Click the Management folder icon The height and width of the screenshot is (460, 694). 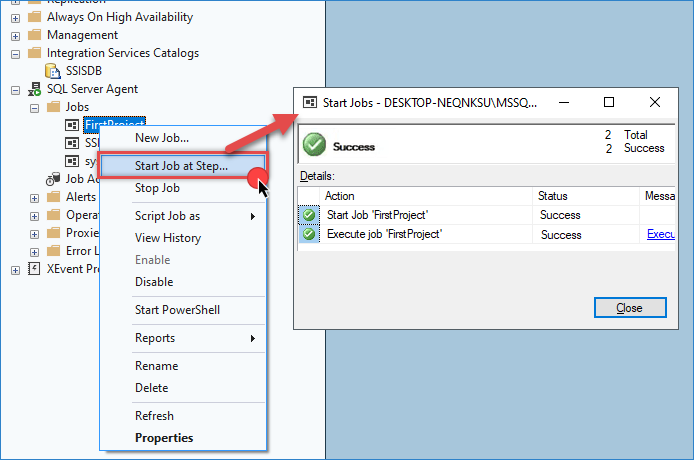click(35, 35)
